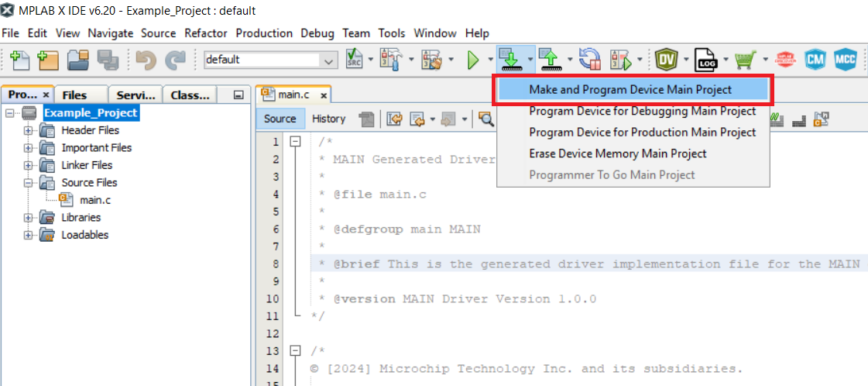Collapse code fold at line 1

296,142
